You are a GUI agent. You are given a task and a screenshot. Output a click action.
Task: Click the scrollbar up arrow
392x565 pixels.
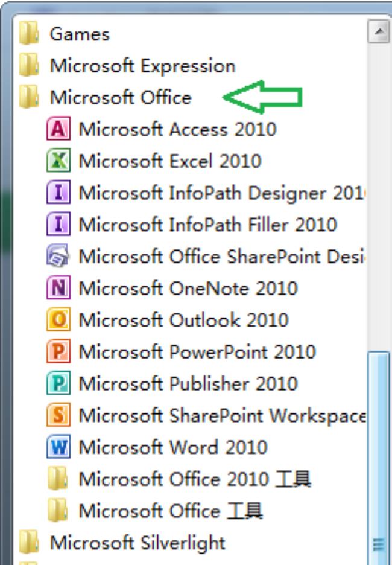tap(379, 31)
